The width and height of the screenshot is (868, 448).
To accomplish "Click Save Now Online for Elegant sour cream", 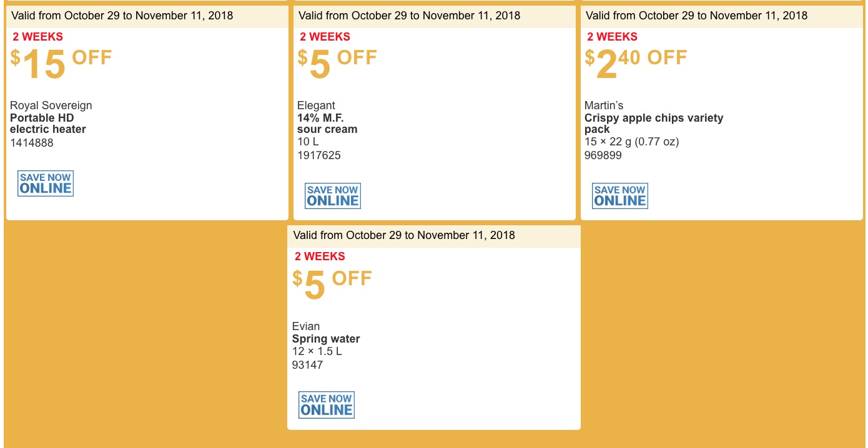I will pos(333,196).
